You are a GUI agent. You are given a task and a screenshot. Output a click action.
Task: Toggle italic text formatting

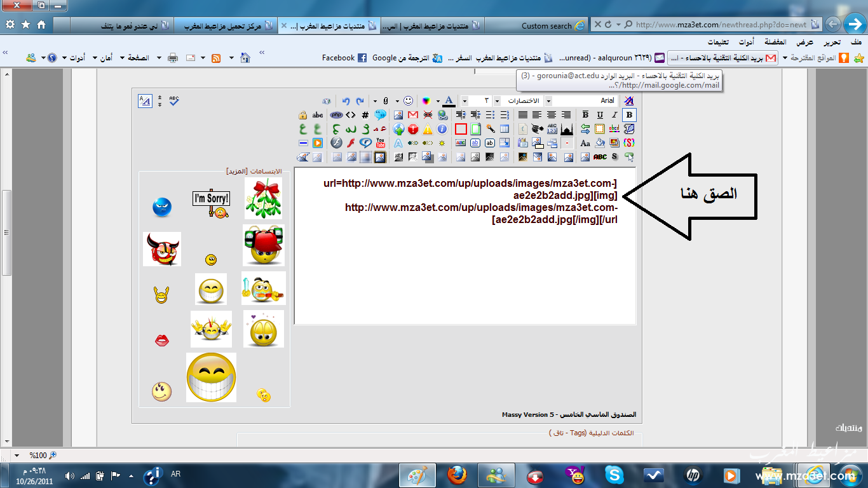tap(614, 115)
